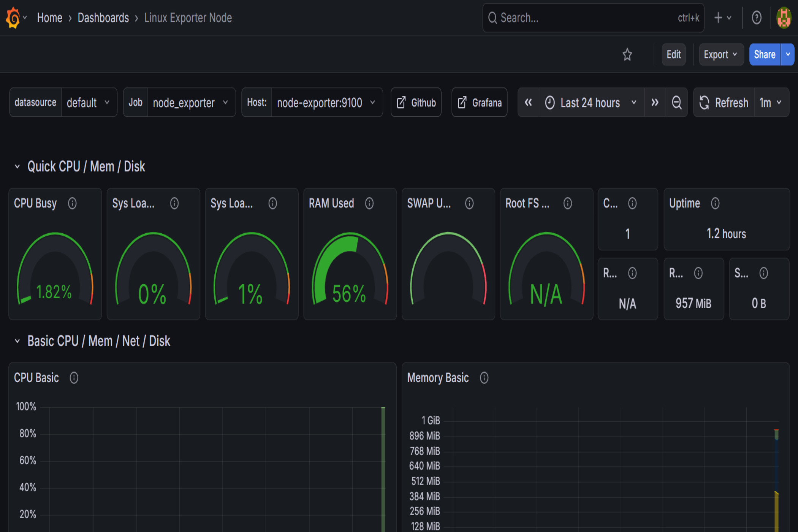This screenshot has width=798, height=532.
Task: Open the help question mark icon
Action: (756, 17)
